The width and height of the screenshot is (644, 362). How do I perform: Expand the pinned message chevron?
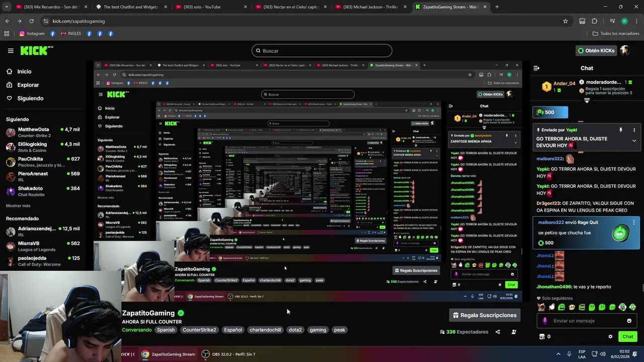click(x=634, y=141)
